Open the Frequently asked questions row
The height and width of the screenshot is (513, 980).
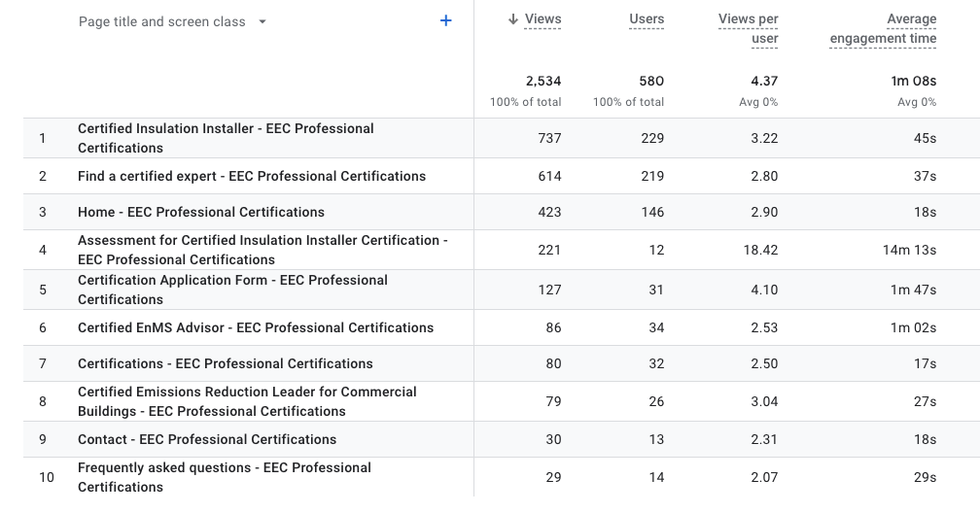pos(225,477)
